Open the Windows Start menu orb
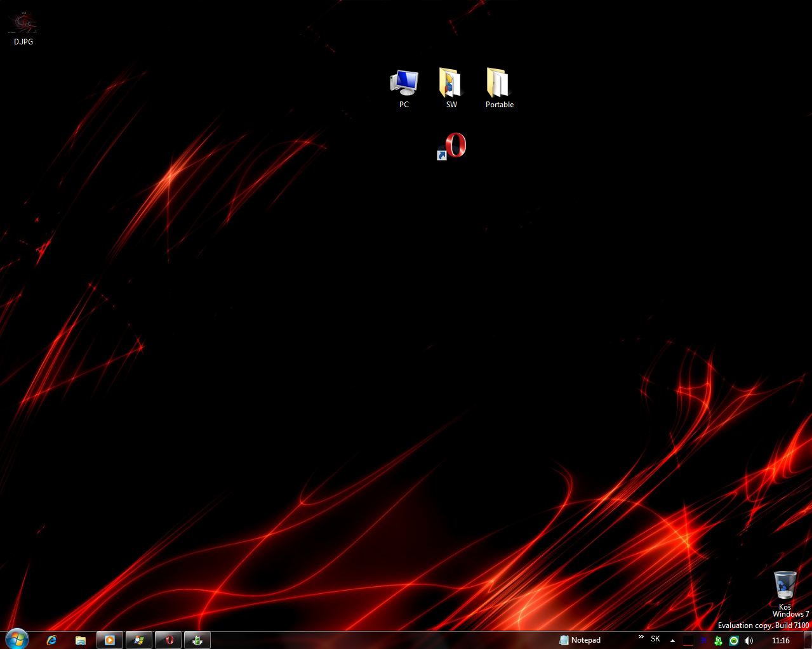Image resolution: width=812 pixels, height=649 pixels. [x=17, y=639]
